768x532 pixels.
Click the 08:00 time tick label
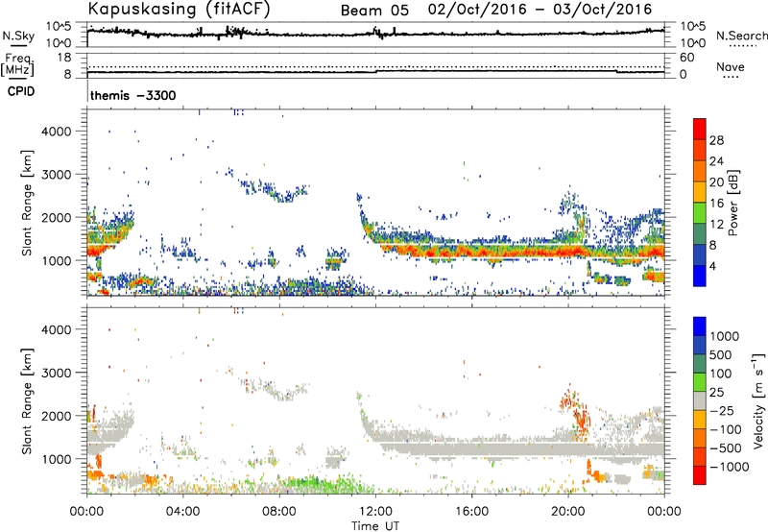point(279,512)
